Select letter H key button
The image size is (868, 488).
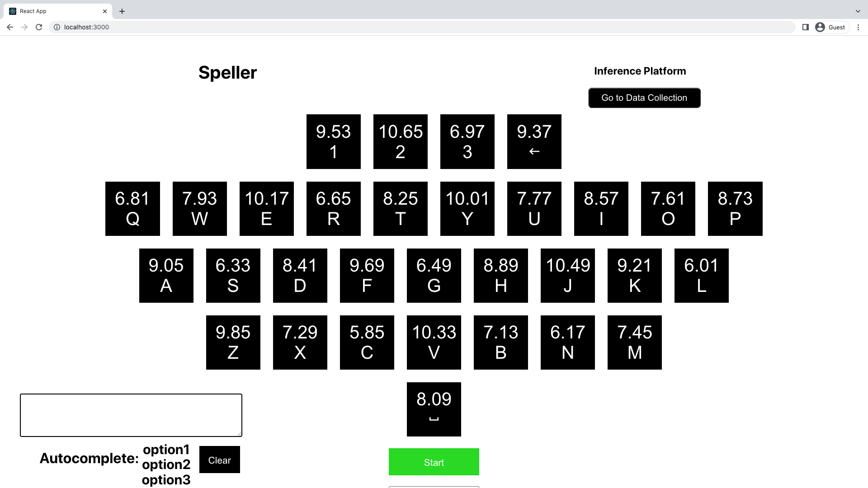pyautogui.click(x=501, y=275)
